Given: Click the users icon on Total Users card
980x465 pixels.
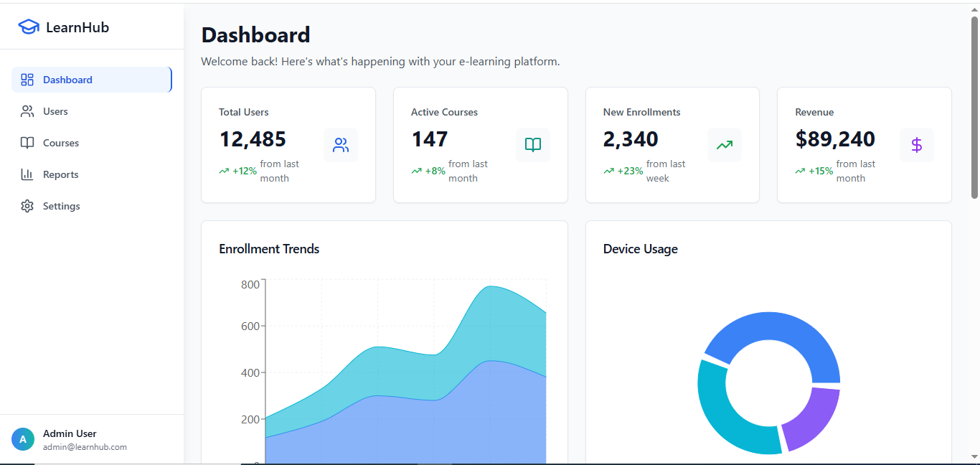Looking at the screenshot, I should (341, 144).
